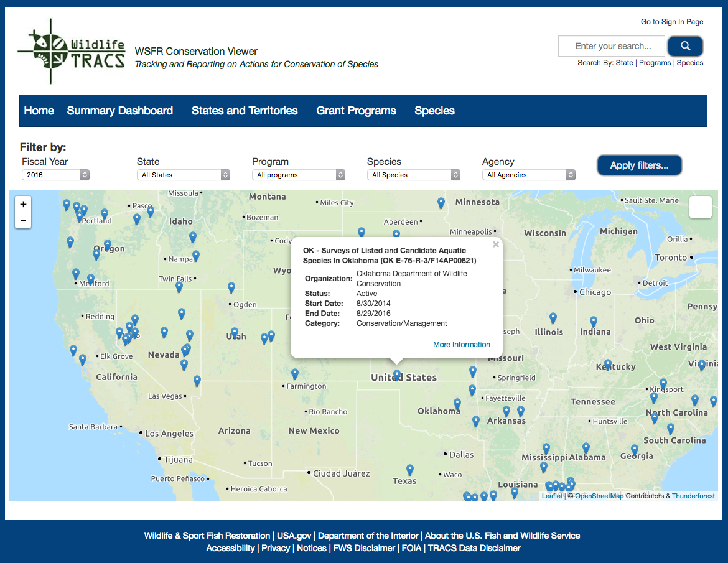Click the Wildlife TRACS logo
This screenshot has width=728, height=563.
pos(71,52)
